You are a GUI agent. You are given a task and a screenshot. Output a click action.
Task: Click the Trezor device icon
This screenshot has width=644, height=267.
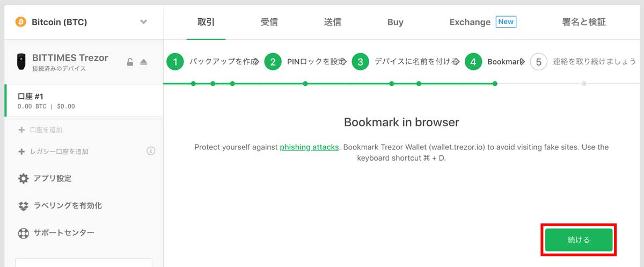(21, 62)
